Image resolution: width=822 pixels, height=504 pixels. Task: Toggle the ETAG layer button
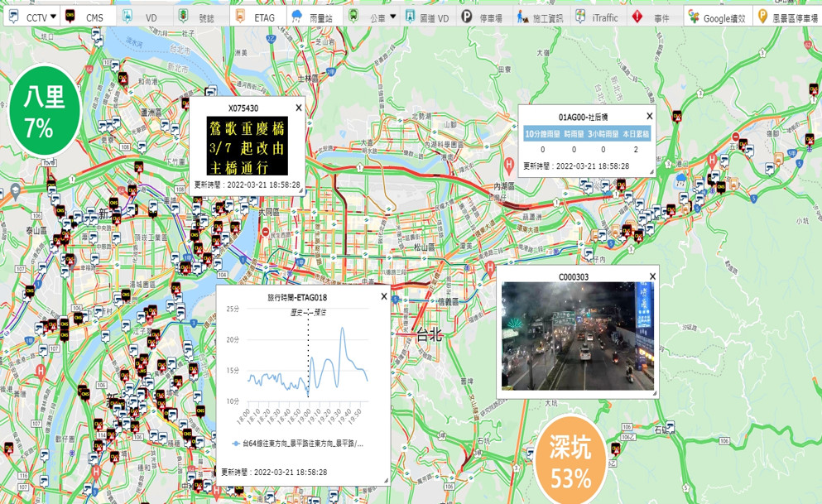(x=257, y=17)
